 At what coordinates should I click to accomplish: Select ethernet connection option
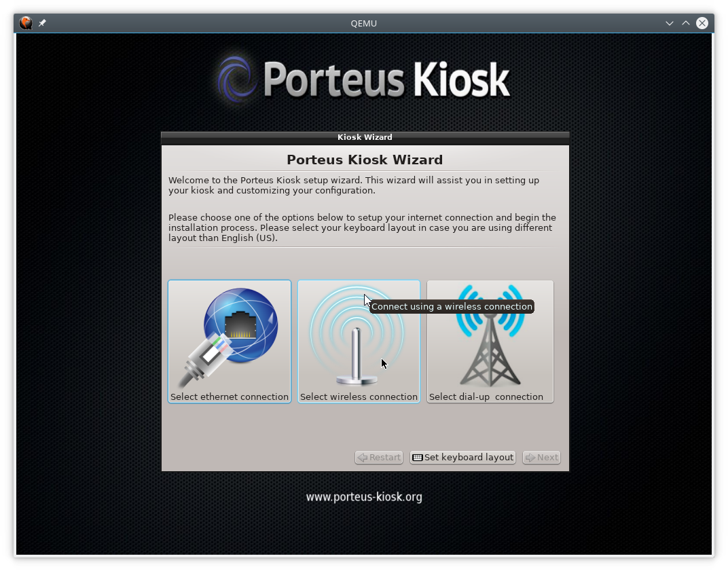point(230,342)
